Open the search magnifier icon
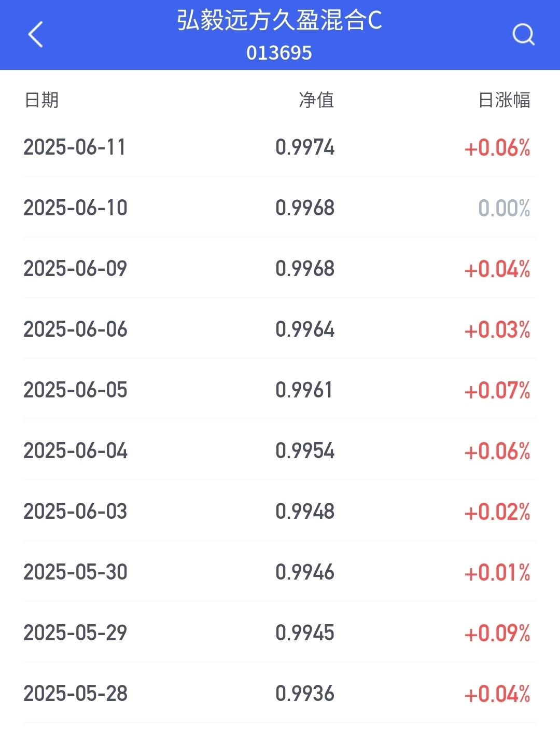Screen dimensions: 560x743 pos(523,35)
